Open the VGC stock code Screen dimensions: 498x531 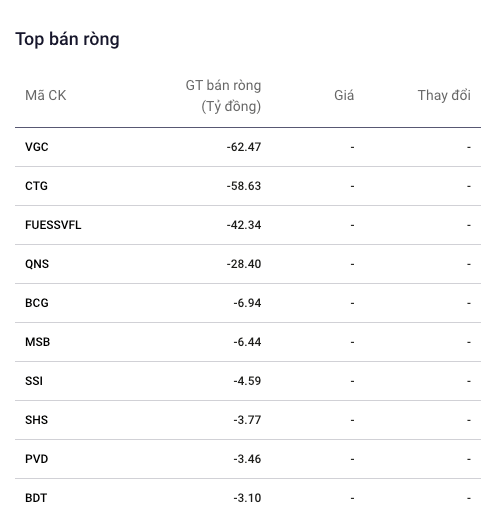37,147
